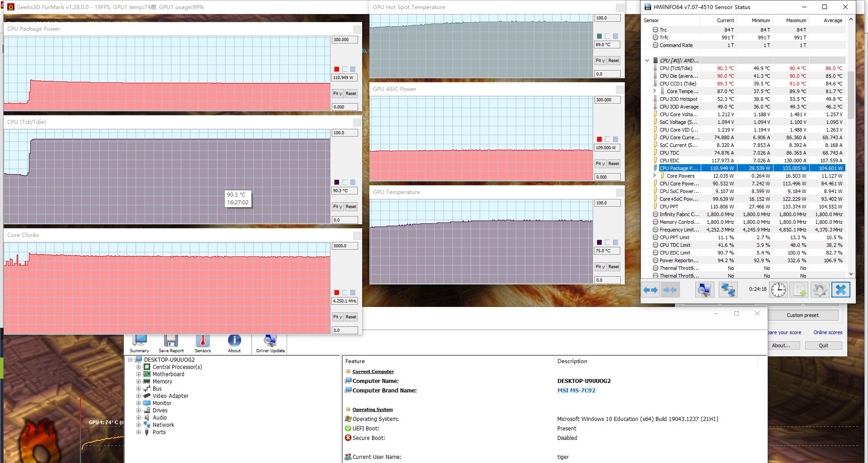The height and width of the screenshot is (463, 868).
Task: Click the Ports connector tree icon
Action: (x=147, y=432)
